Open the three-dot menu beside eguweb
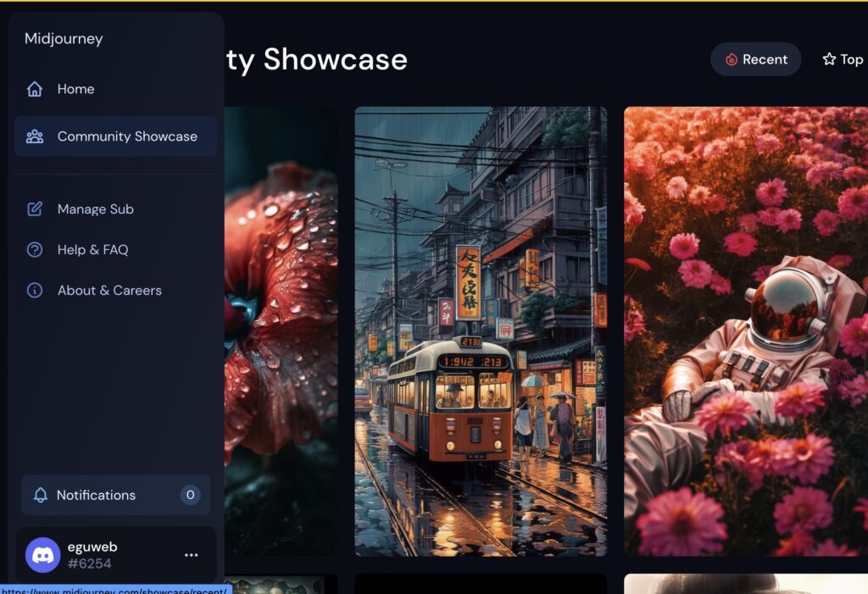The height and width of the screenshot is (594, 868). click(191, 555)
